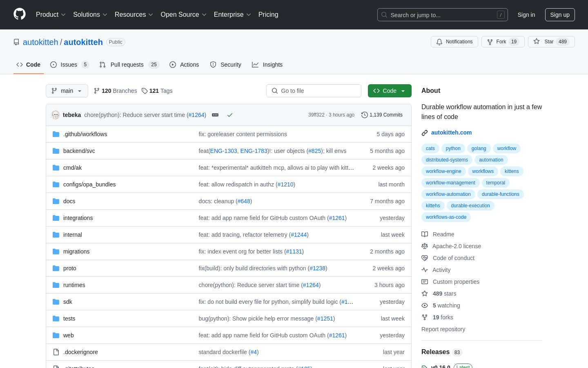Click tebeka's avatar image
The height and width of the screenshot is (368, 588).
point(56,115)
